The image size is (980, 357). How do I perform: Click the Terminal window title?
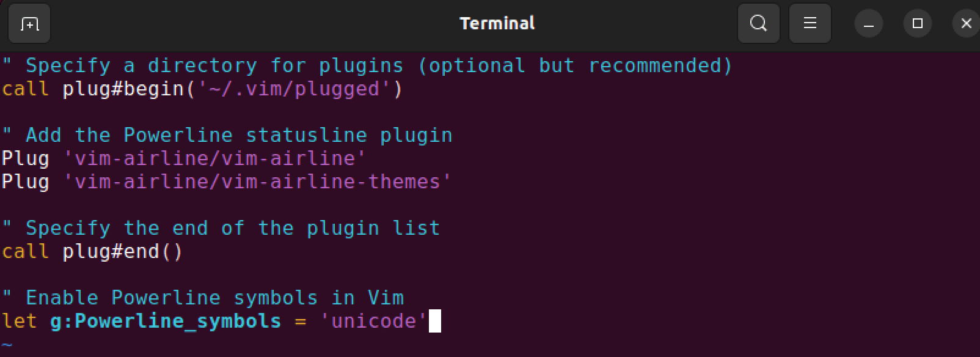coord(496,23)
